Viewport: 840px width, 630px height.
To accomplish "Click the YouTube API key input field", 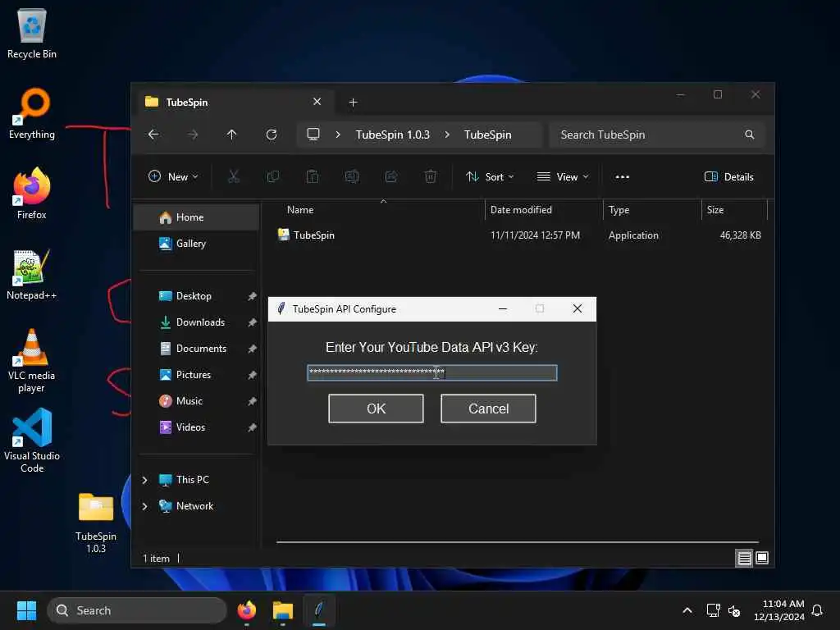I will pos(431,372).
